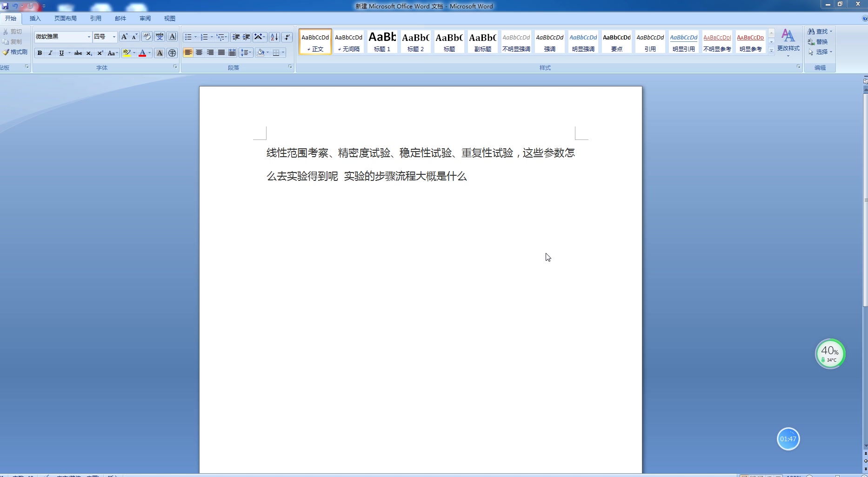Switch to the 视图 (View) tab
This screenshot has width=868, height=477.
169,19
